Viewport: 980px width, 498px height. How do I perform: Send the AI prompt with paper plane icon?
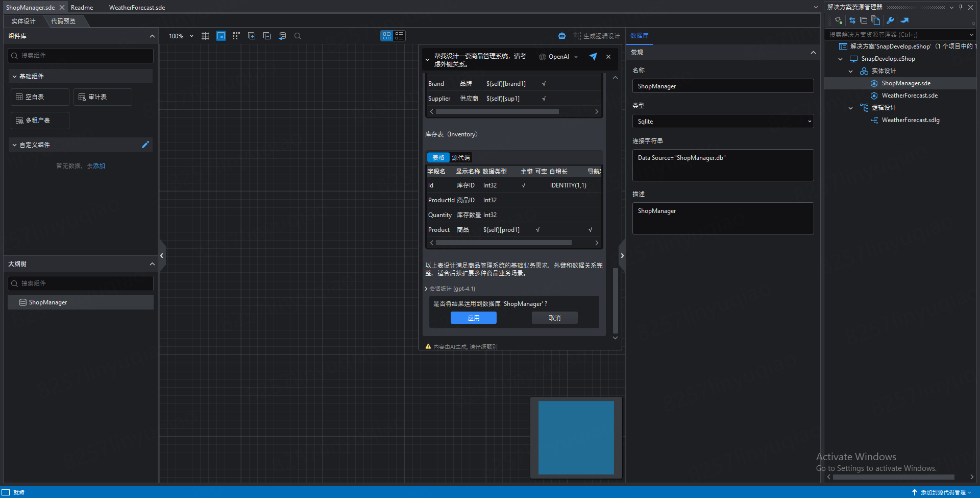(x=593, y=57)
